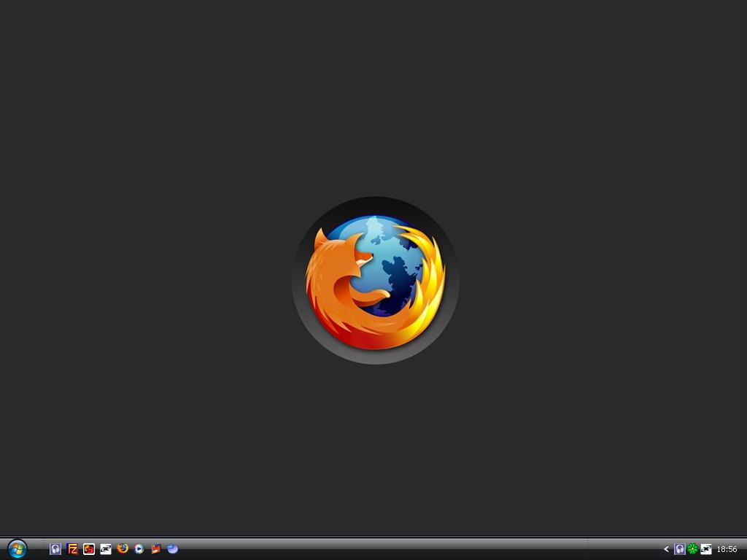Expand hidden system tray icons with the arrow
Screen dimensions: 747x560
coord(666,549)
